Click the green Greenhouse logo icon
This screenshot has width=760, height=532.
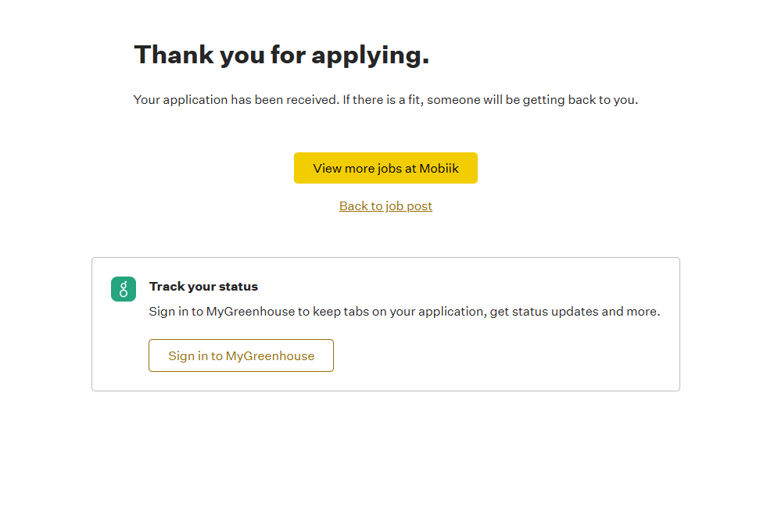124,289
